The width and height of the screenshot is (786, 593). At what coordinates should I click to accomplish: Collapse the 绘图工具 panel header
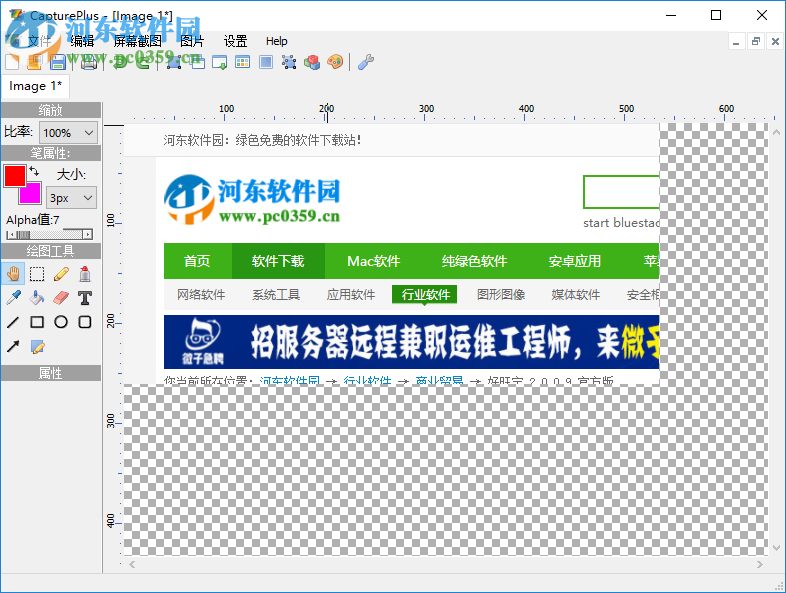[x=51, y=251]
